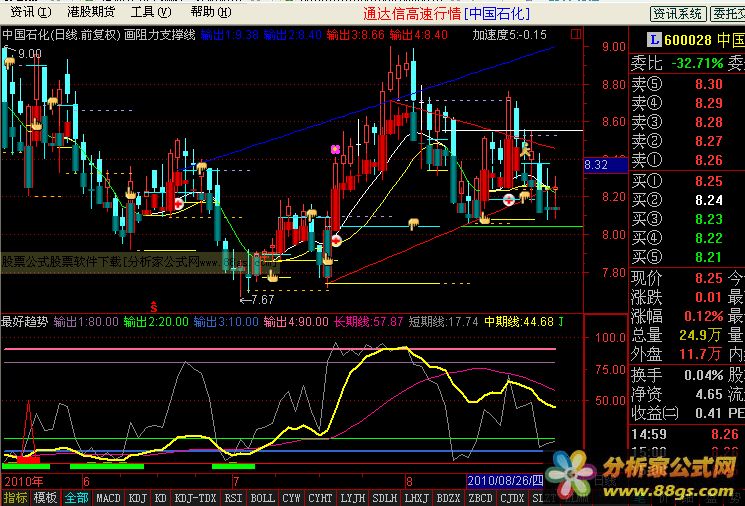Click the 现价 8.25 value
The image size is (745, 506).
coord(708,278)
